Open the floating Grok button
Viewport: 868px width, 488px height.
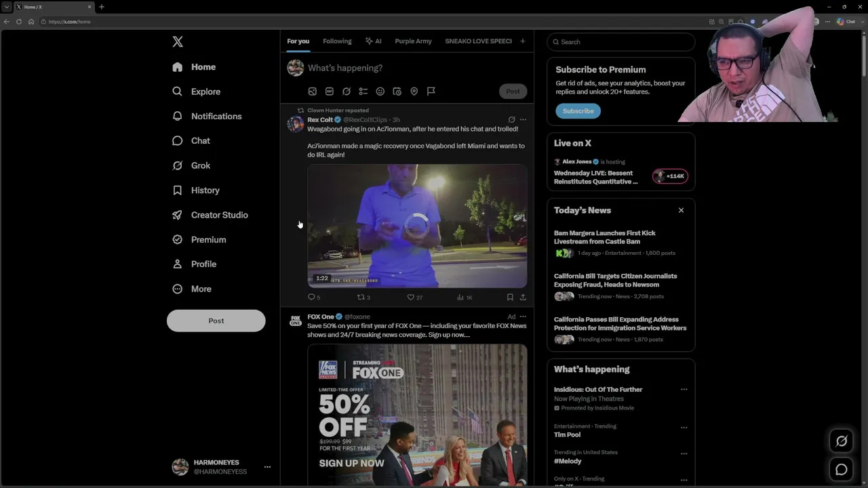click(x=842, y=441)
